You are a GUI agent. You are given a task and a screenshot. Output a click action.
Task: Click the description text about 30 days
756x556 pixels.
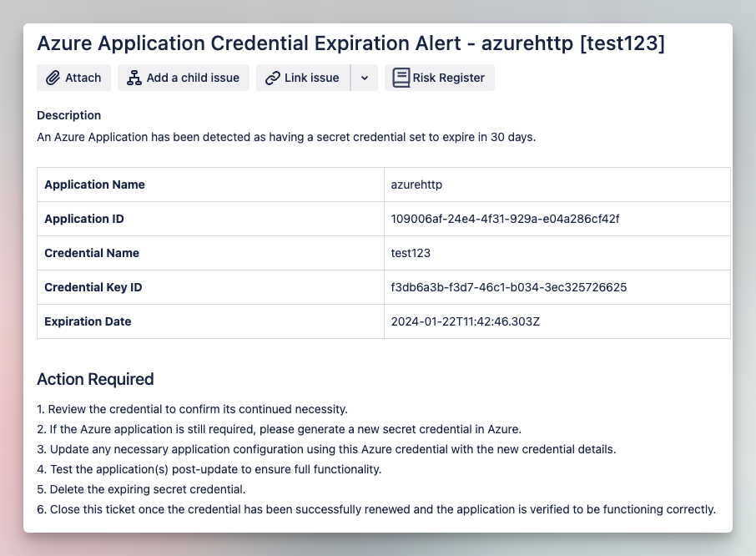click(286, 137)
